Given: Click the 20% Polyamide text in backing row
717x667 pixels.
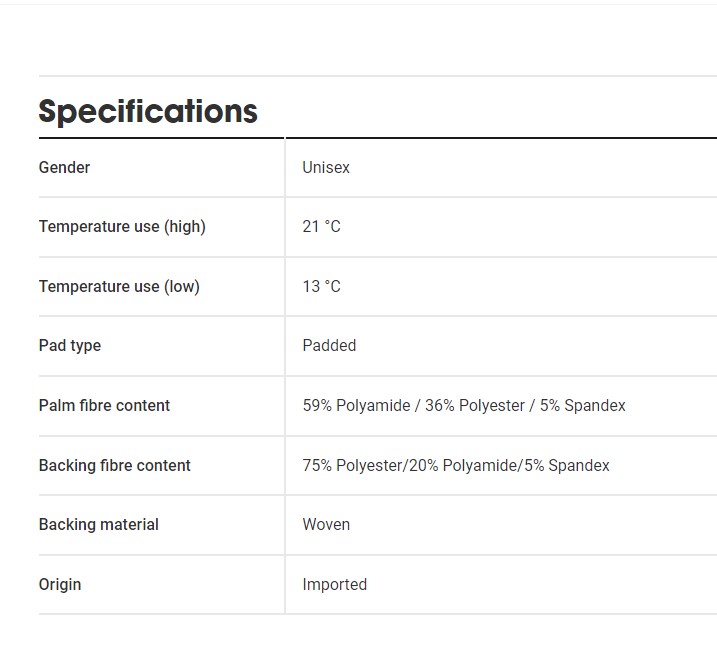Looking at the screenshot, I should pos(463,465).
